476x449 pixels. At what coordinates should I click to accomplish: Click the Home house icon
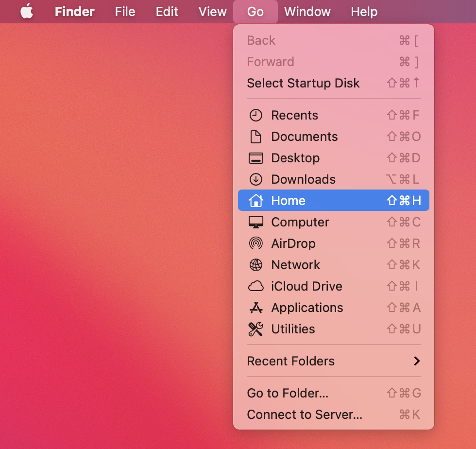pyautogui.click(x=255, y=201)
